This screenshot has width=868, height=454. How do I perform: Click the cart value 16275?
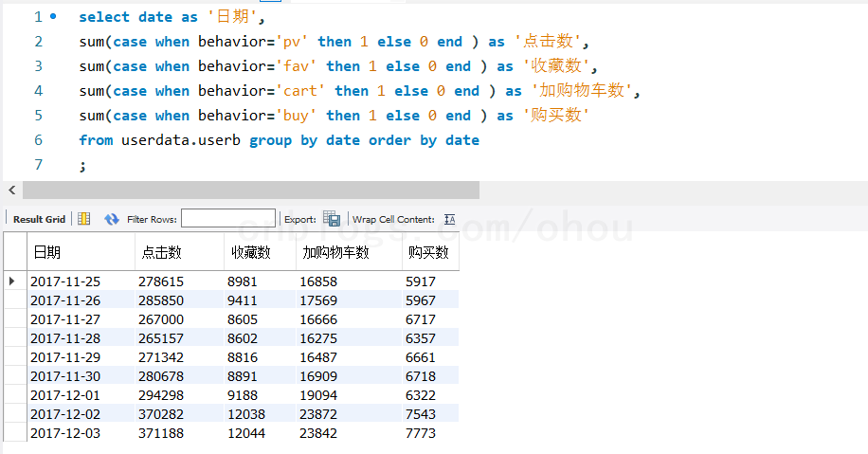(318, 338)
